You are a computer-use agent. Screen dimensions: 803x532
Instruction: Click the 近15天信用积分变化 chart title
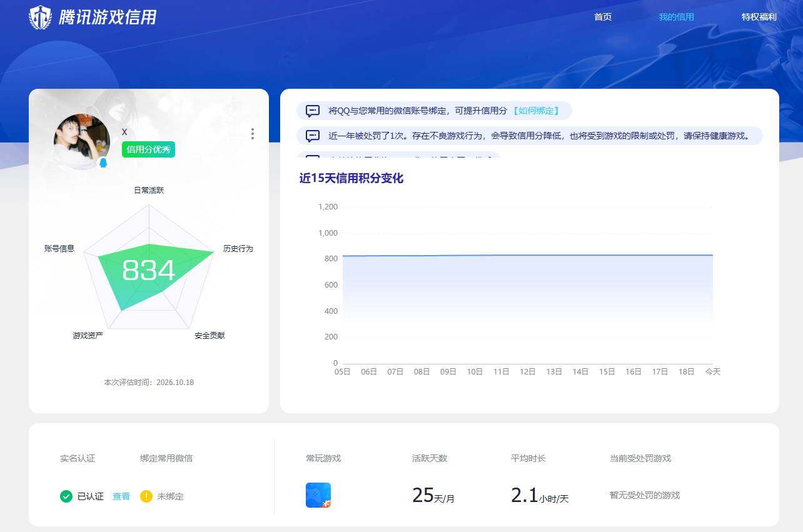[351, 178]
